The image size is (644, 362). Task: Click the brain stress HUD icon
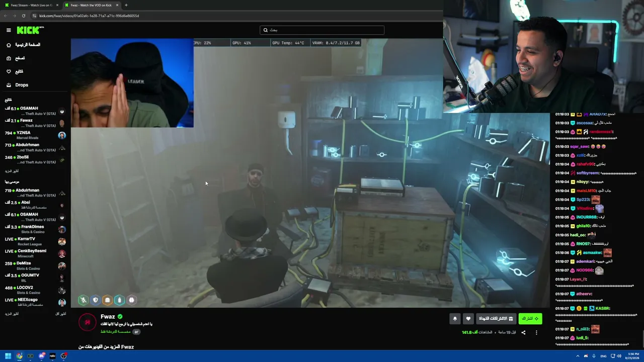[131, 300]
